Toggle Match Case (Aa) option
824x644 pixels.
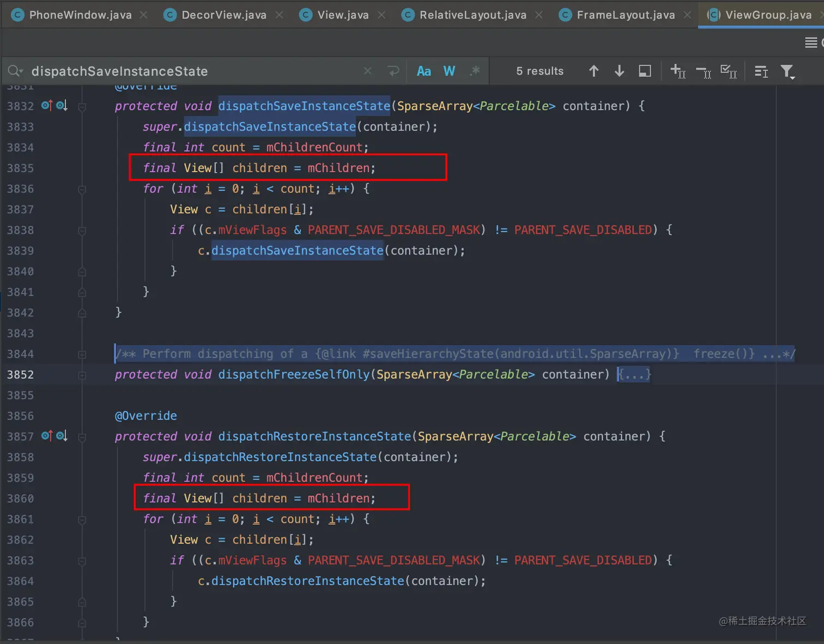pos(423,71)
